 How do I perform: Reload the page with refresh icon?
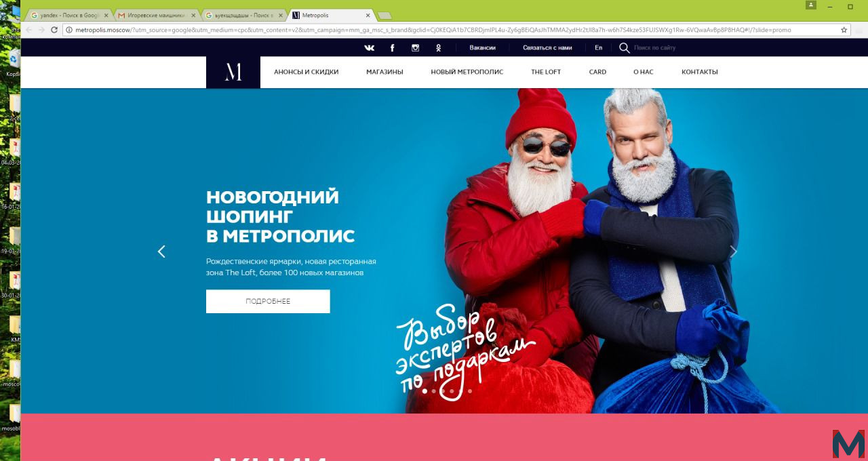tap(54, 30)
